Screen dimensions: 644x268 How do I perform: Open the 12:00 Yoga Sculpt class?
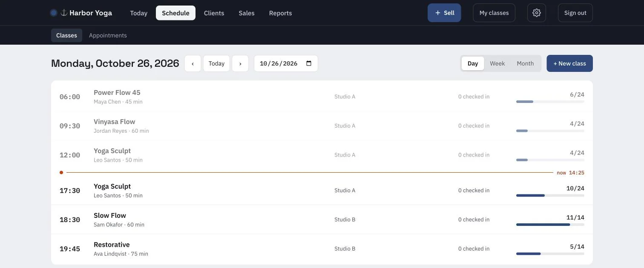click(x=322, y=155)
